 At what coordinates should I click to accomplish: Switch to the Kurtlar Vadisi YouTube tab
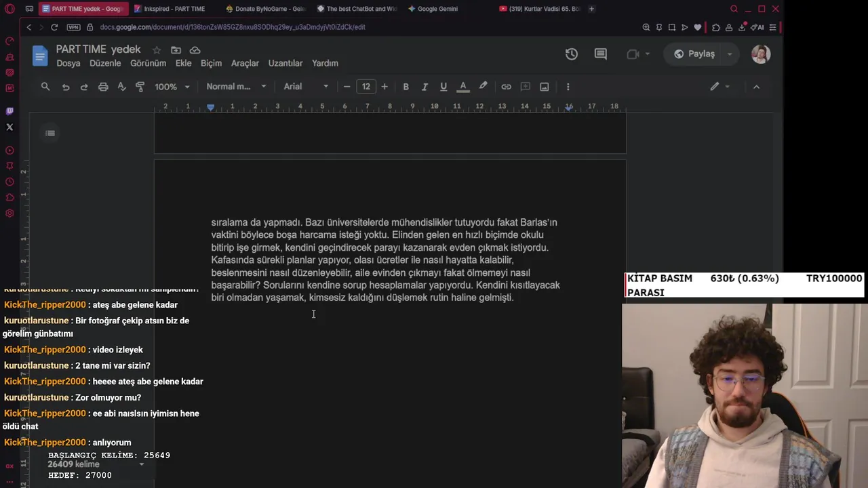[x=540, y=9]
